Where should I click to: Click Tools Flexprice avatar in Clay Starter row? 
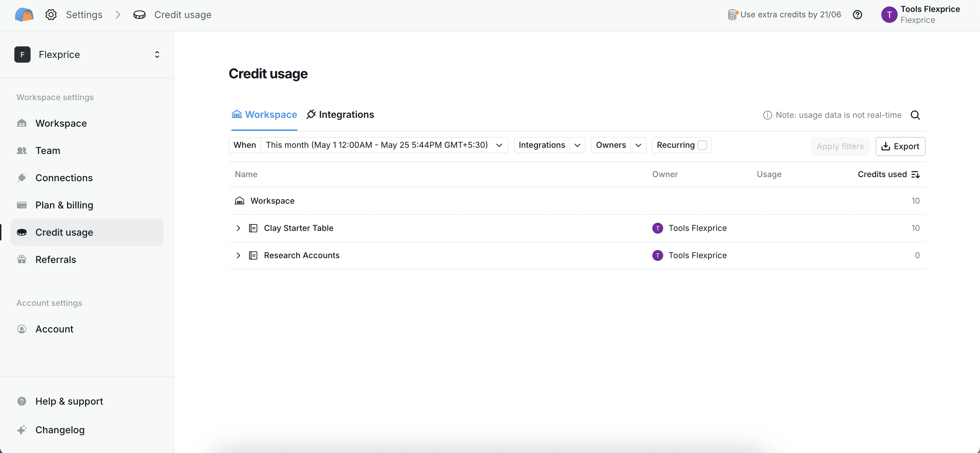click(657, 228)
